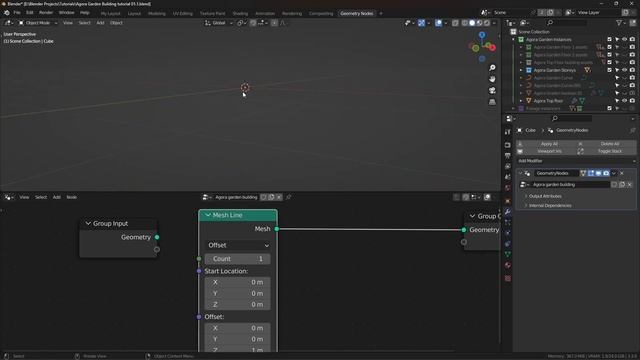
Task: Toggle visibility eye of Agora Garden Instances
Action: point(624,40)
